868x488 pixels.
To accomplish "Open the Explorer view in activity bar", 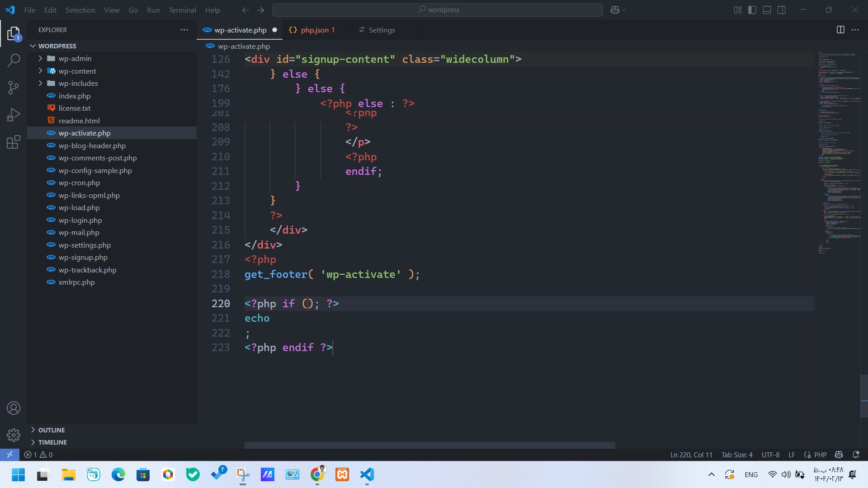I will [14, 33].
